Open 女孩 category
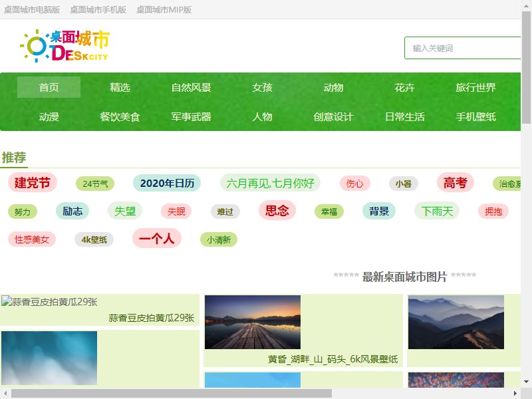Viewport: 532px width, 399px height. click(x=262, y=87)
